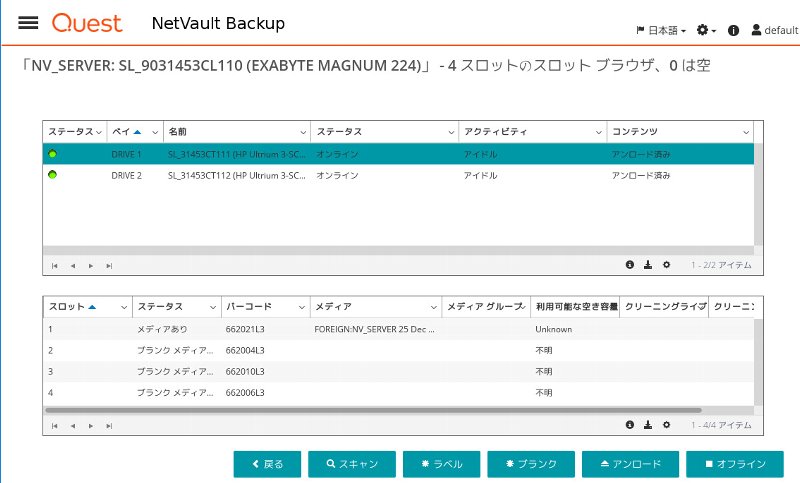
Task: Click the アンロード unload button
Action: pos(631,464)
